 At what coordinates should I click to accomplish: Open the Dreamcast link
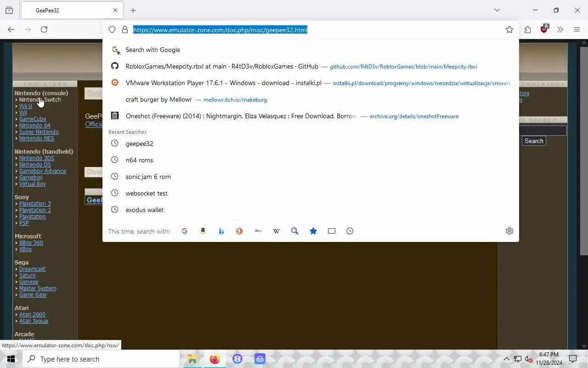pyautogui.click(x=32, y=269)
